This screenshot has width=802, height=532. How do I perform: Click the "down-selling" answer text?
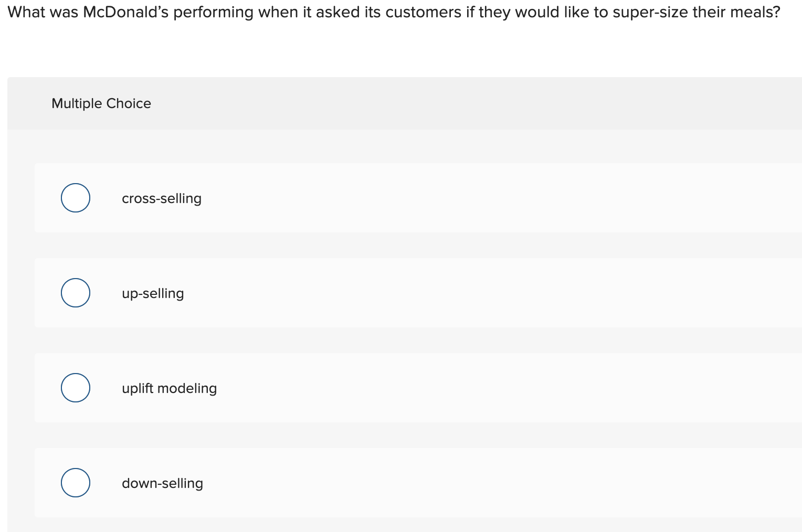[x=162, y=483]
